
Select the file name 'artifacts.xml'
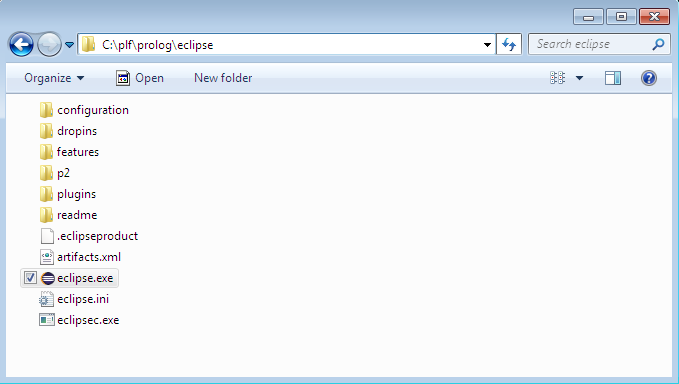(x=89, y=257)
